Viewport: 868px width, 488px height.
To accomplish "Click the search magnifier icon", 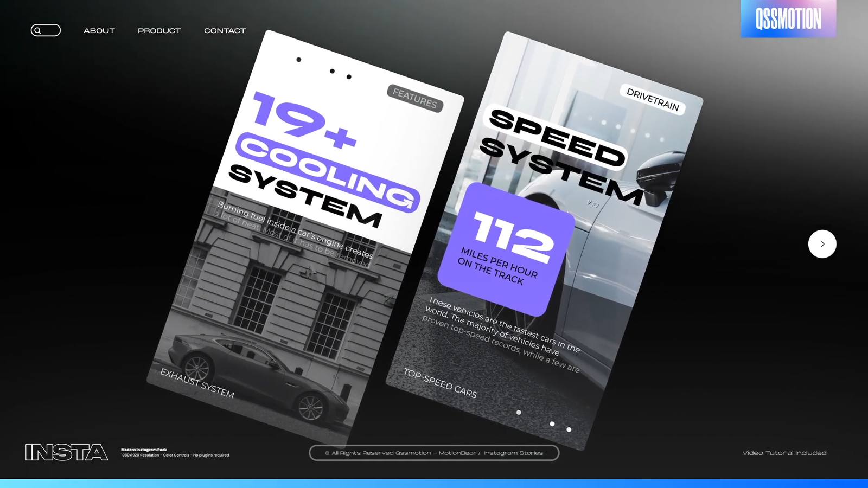I will click(x=37, y=30).
